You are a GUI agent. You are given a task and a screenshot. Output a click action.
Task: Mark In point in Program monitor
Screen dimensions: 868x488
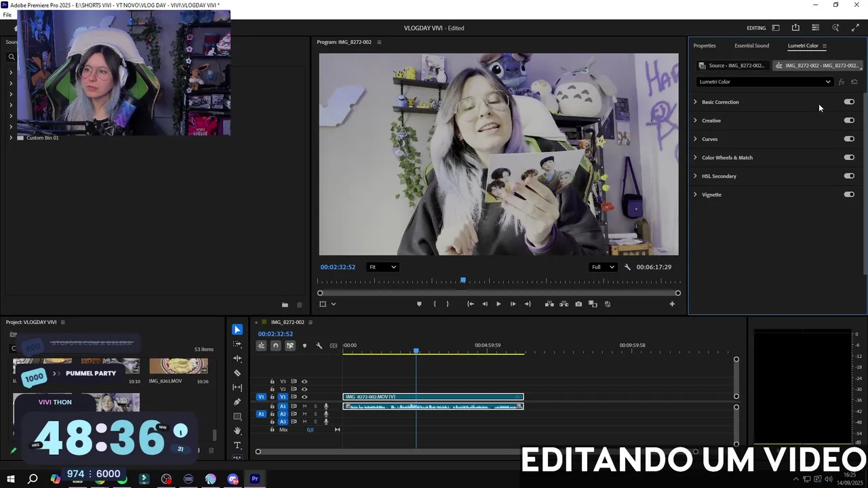pos(435,304)
